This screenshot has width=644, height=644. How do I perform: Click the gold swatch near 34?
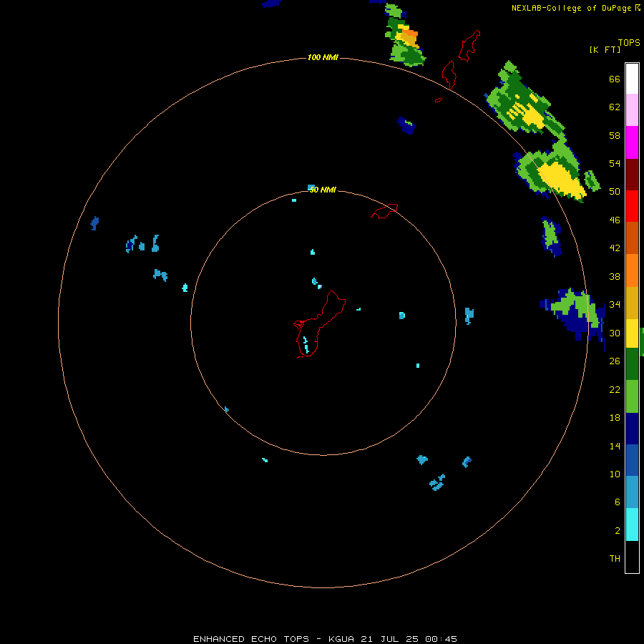(x=632, y=303)
